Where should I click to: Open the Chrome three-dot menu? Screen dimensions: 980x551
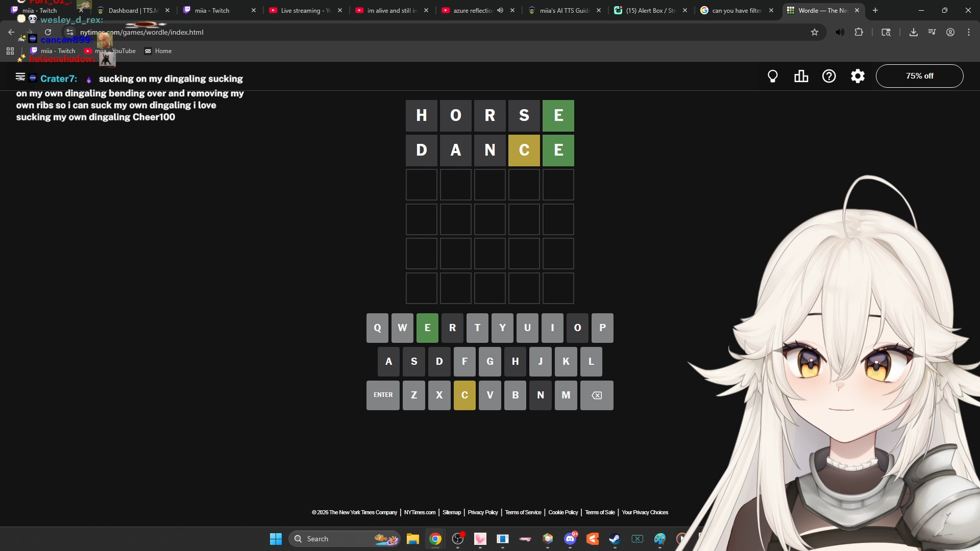[x=969, y=32]
